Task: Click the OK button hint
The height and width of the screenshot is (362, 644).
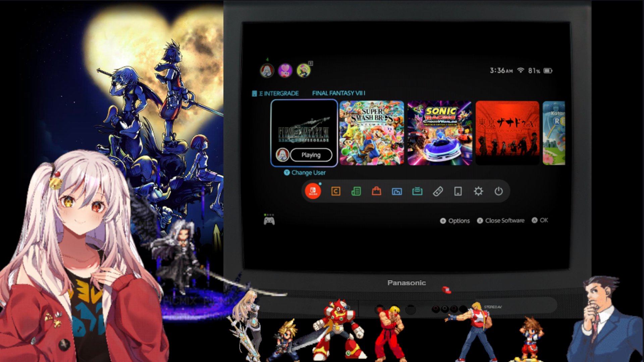Action: click(540, 220)
